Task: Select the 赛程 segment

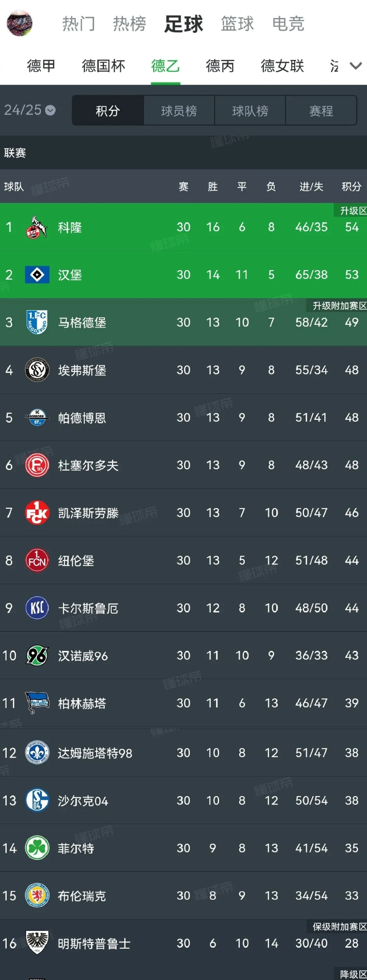Action: [321, 111]
